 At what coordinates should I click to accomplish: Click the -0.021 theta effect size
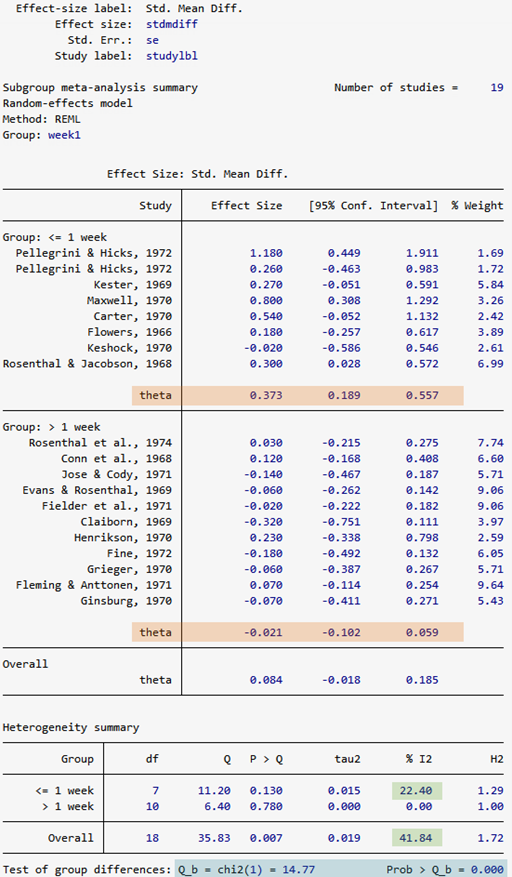263,632
